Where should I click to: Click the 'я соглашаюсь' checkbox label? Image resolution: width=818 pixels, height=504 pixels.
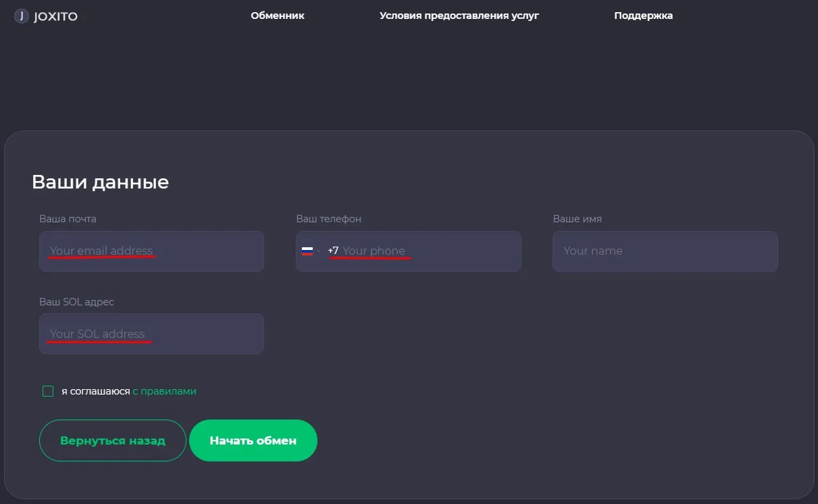tap(96, 391)
